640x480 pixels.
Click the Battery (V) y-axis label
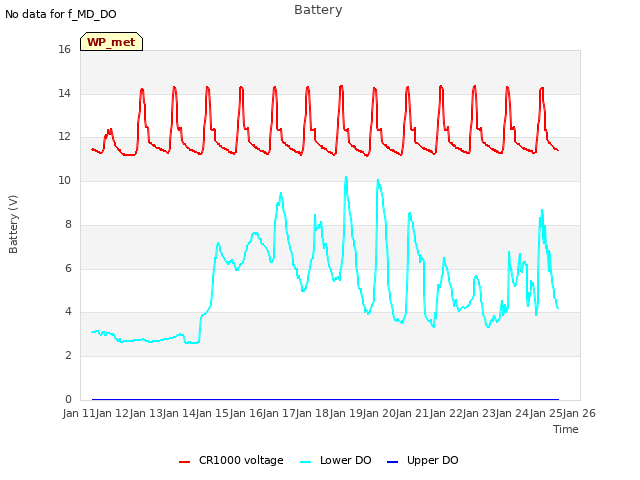click(x=13, y=224)
